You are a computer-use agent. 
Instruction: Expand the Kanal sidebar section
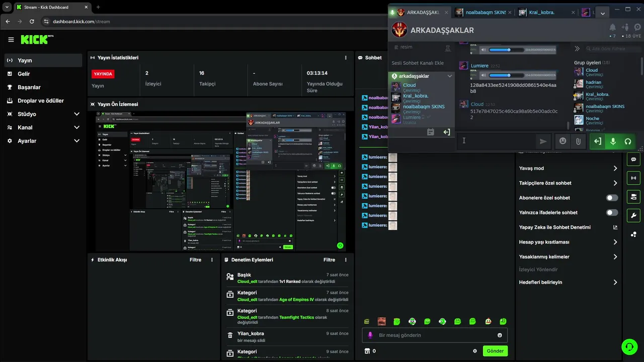point(43,127)
